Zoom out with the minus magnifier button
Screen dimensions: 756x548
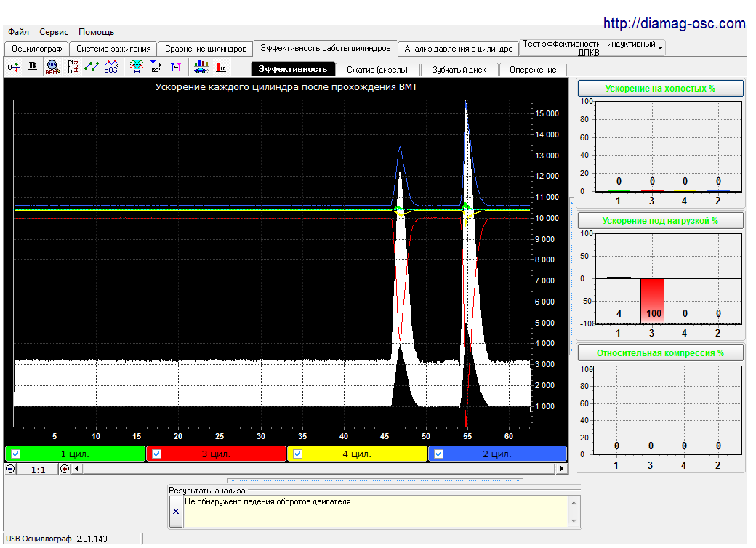click(x=11, y=469)
